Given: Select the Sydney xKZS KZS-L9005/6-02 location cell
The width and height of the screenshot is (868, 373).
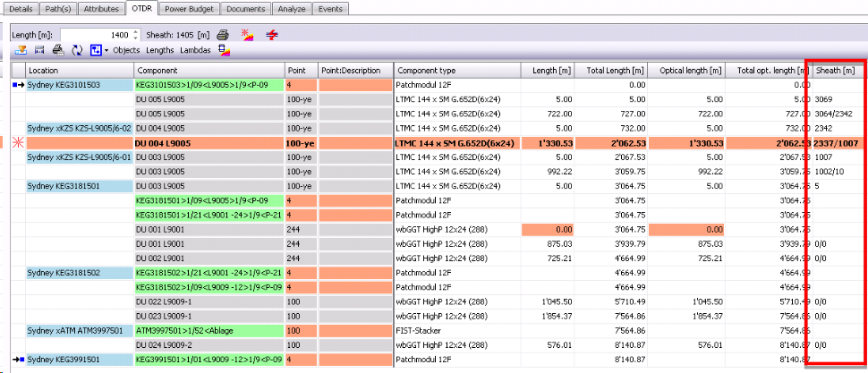Looking at the screenshot, I should coord(81,129).
